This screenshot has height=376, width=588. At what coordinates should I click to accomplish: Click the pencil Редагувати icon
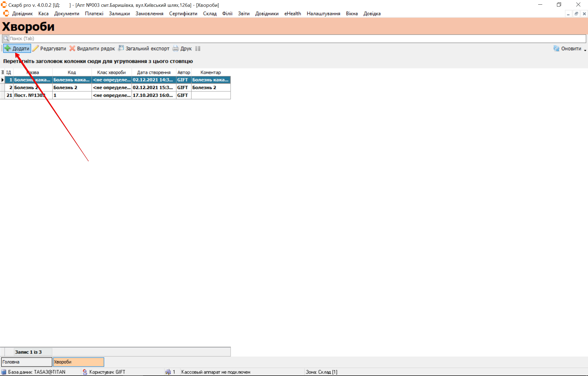point(36,48)
